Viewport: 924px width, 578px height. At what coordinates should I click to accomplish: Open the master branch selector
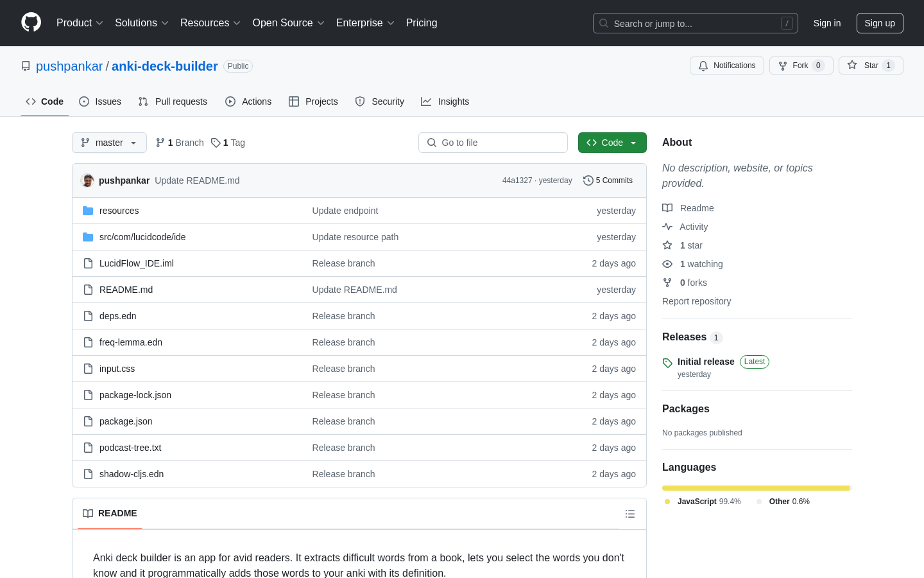109,143
